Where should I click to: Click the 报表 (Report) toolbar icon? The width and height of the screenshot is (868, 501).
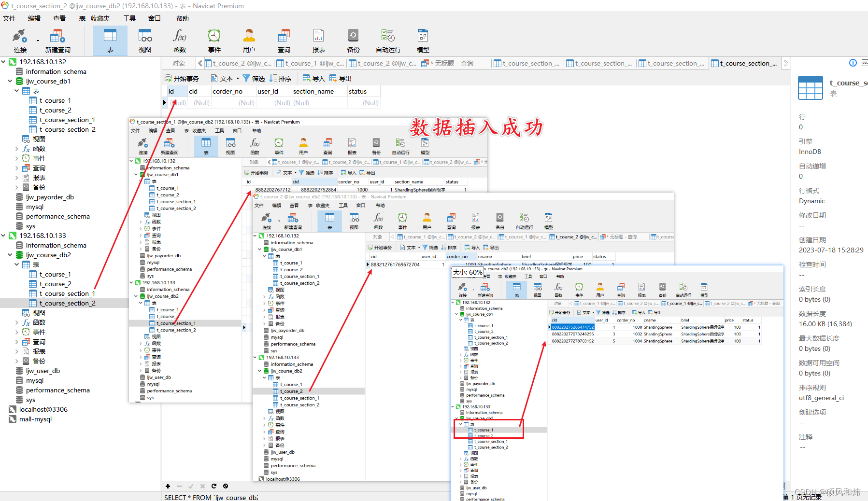(319, 41)
